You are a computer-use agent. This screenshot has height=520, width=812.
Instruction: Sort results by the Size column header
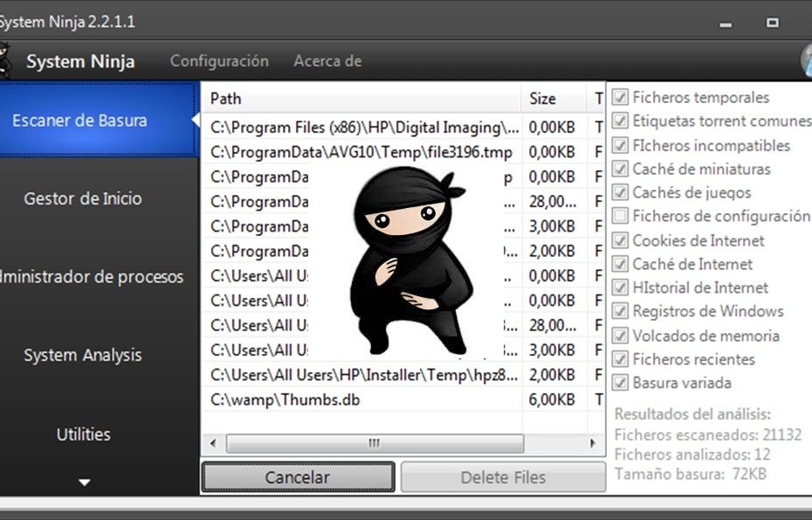pos(554,99)
